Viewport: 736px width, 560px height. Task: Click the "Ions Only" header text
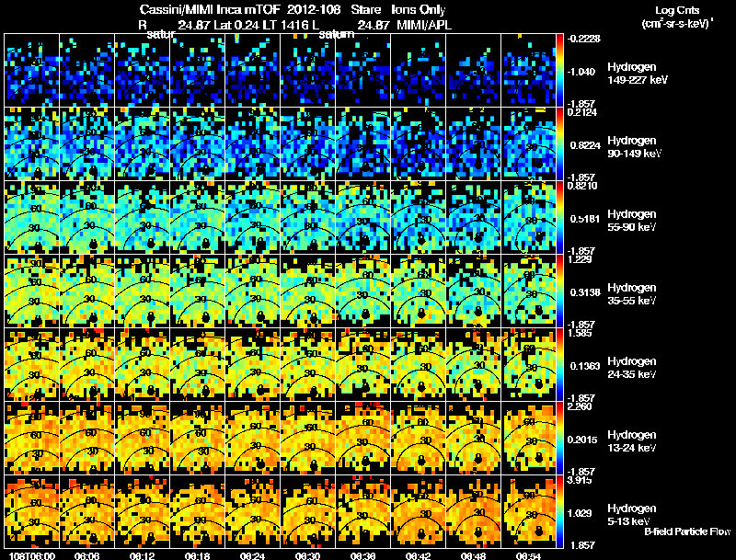click(x=419, y=10)
